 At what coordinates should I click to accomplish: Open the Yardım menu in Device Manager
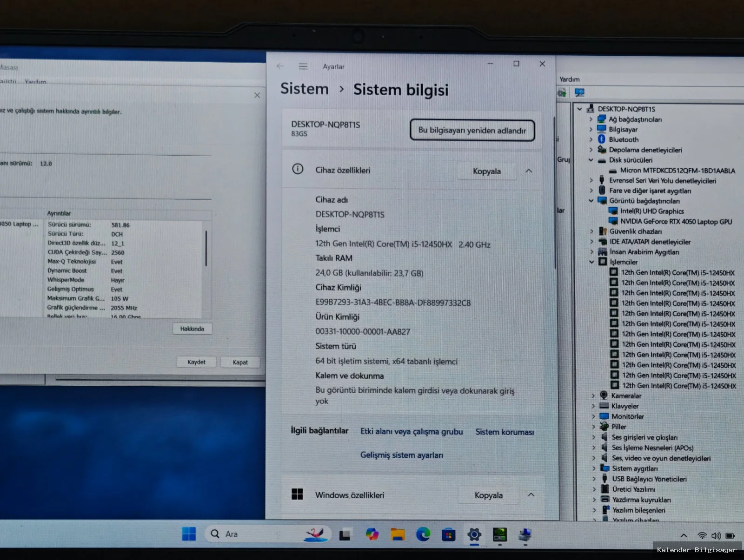click(569, 79)
